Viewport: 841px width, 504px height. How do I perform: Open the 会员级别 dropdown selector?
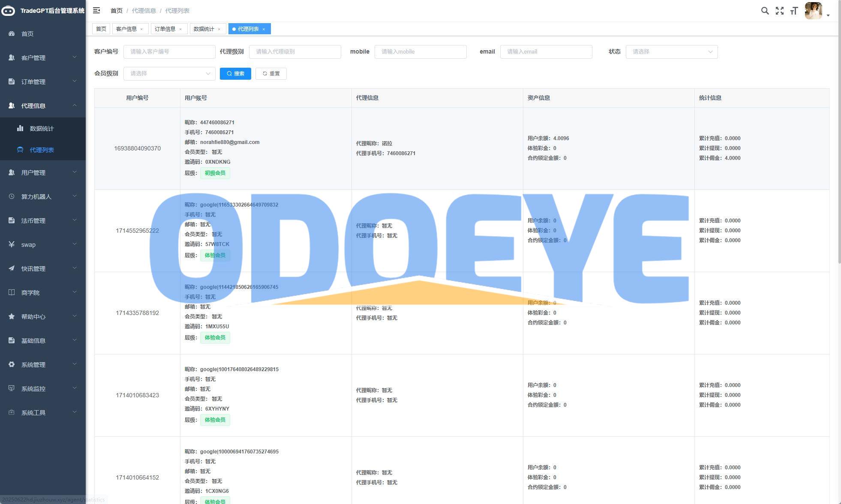point(169,73)
